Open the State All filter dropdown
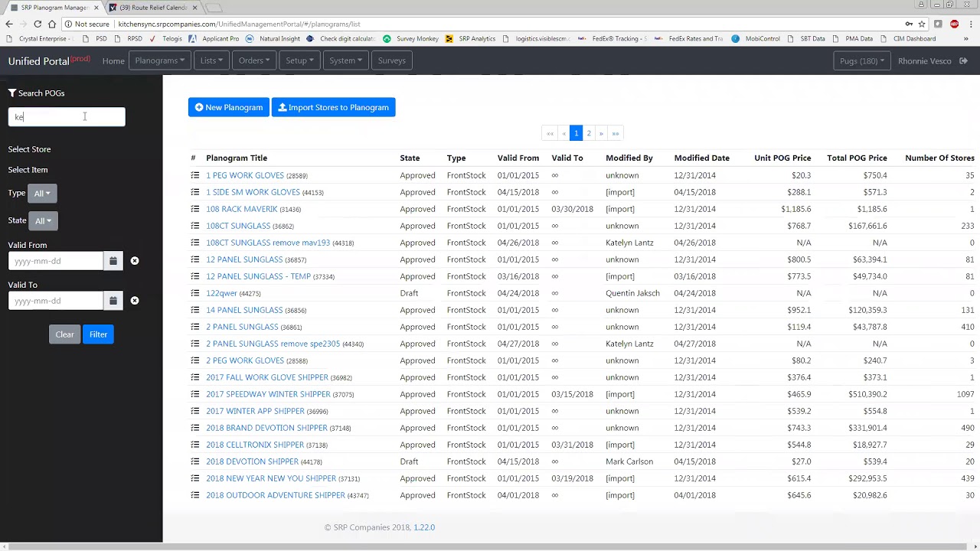This screenshot has height=551, width=980. (x=44, y=220)
